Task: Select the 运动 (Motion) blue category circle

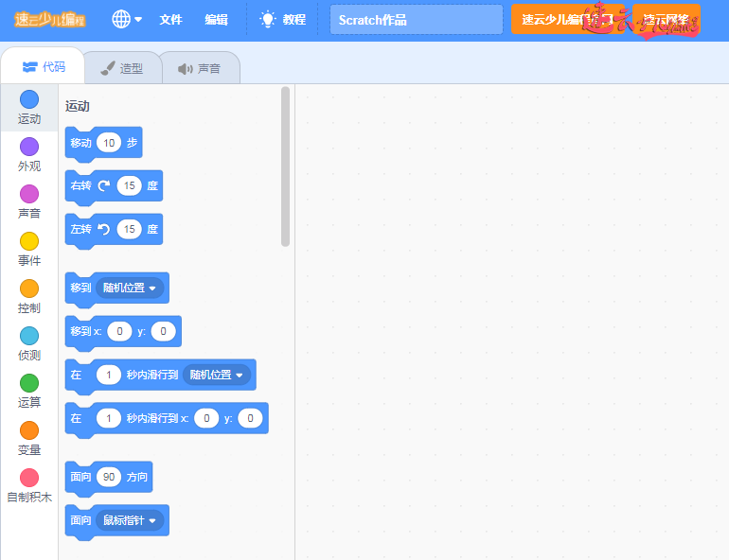Action: coord(29,100)
